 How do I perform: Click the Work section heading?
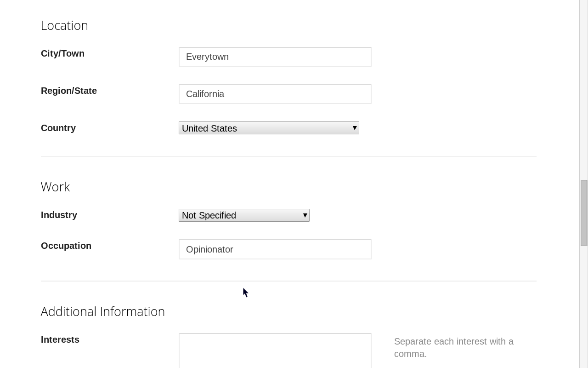[x=55, y=187]
